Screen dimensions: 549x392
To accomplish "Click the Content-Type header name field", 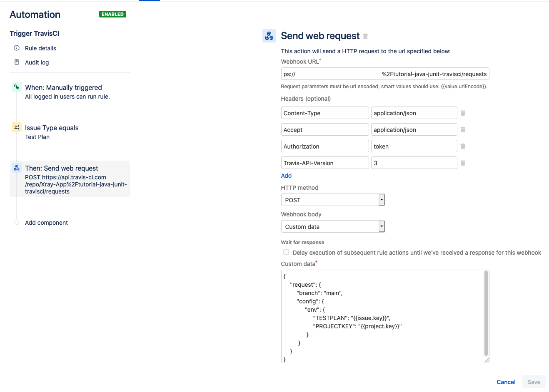I will (x=325, y=113).
